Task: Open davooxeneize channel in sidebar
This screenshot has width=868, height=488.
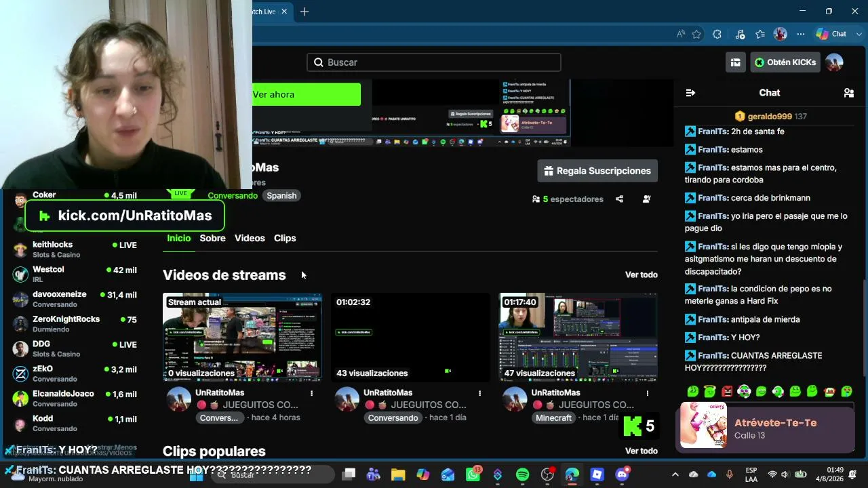Action: click(75, 299)
